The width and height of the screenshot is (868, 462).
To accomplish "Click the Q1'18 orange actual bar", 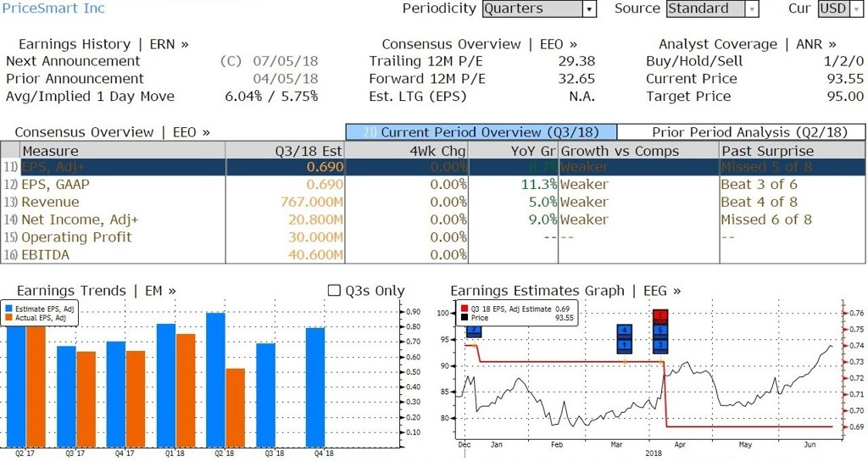I will tap(186, 391).
